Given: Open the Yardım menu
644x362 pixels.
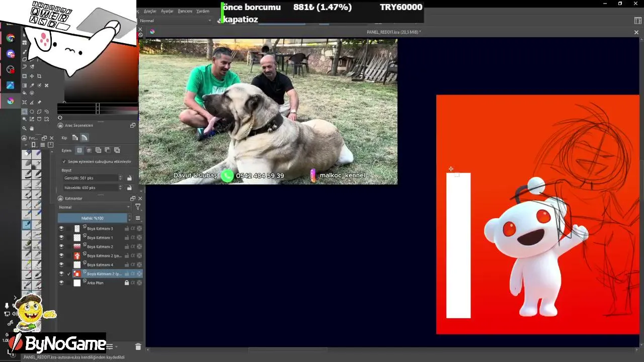Looking at the screenshot, I should tap(203, 11).
